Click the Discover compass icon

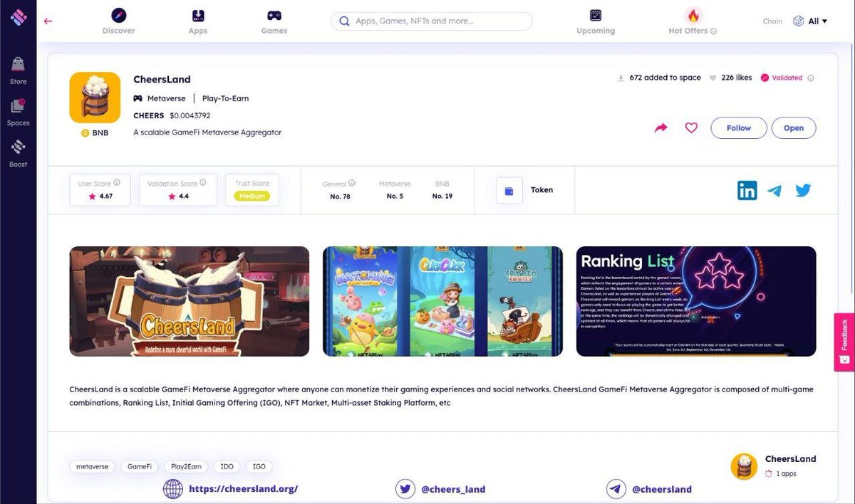tap(118, 15)
